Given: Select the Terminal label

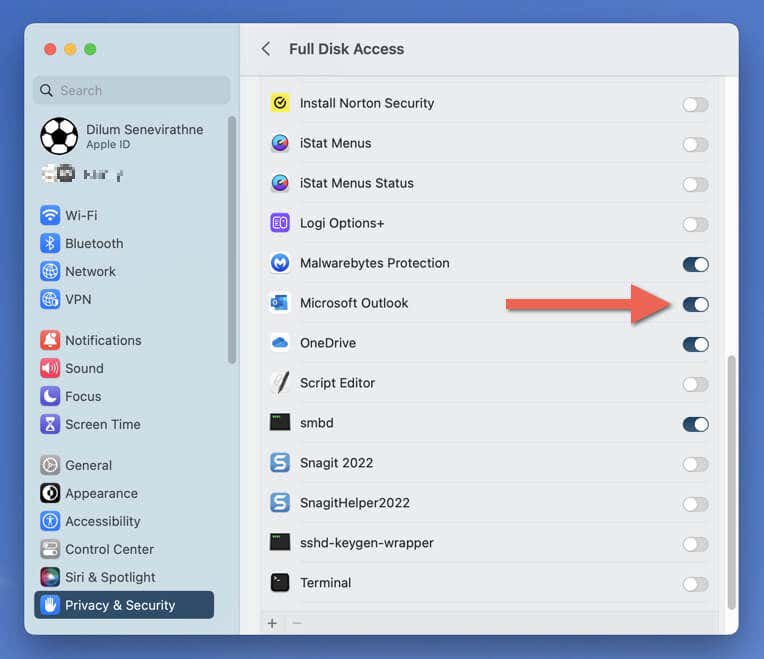Looking at the screenshot, I should (325, 583).
